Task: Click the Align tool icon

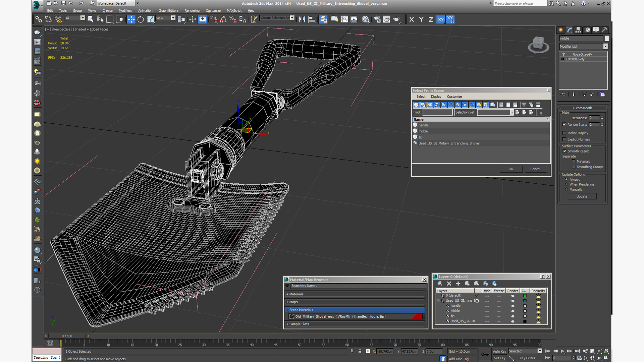Action: coord(312,19)
